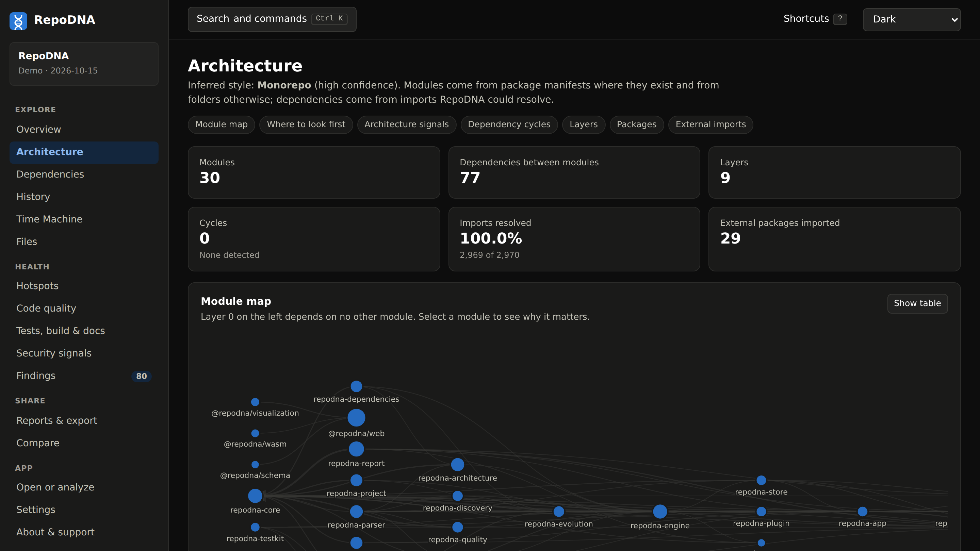This screenshot has height=551, width=980.
Task: Jump to Where to look first
Action: (x=306, y=125)
